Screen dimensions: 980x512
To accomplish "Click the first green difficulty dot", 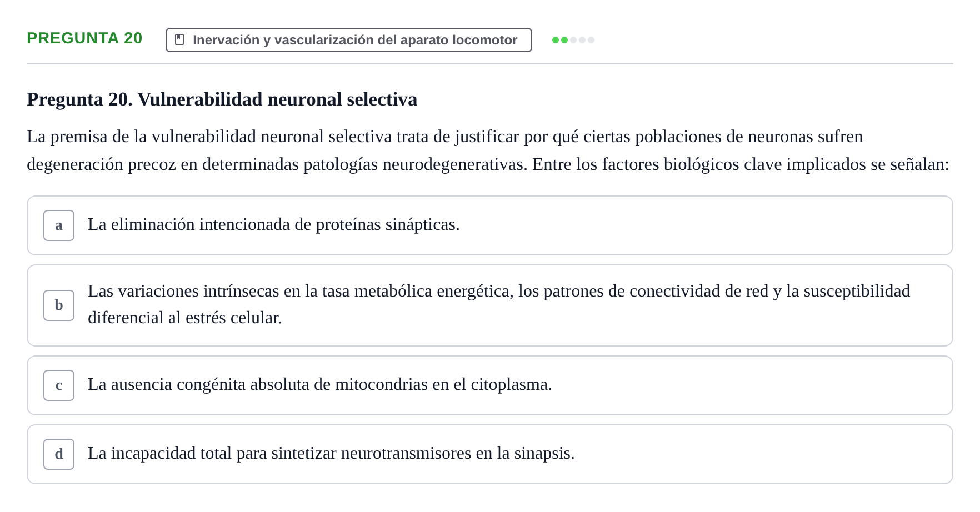I will (556, 40).
